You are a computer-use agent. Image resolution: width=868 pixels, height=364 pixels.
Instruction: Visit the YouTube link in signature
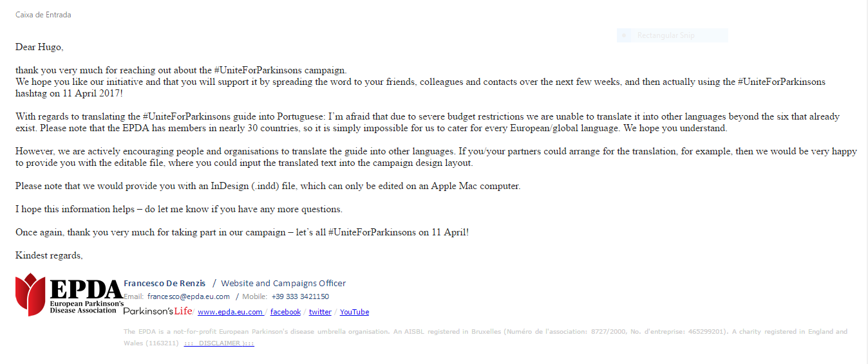354,312
